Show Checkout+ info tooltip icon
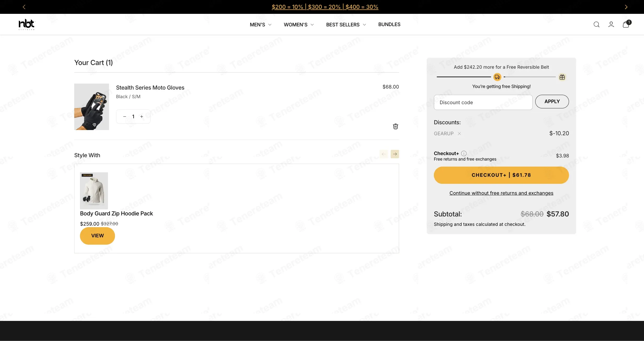This screenshot has height=341, width=644. point(464,153)
